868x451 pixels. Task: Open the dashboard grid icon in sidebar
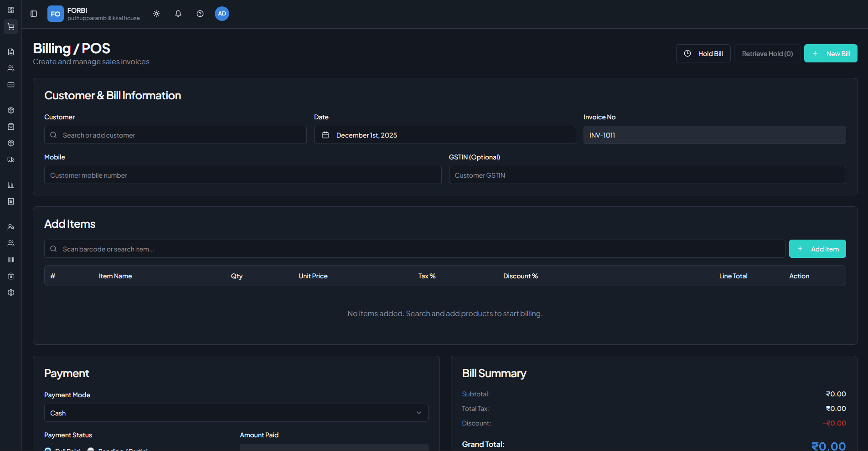(x=11, y=10)
